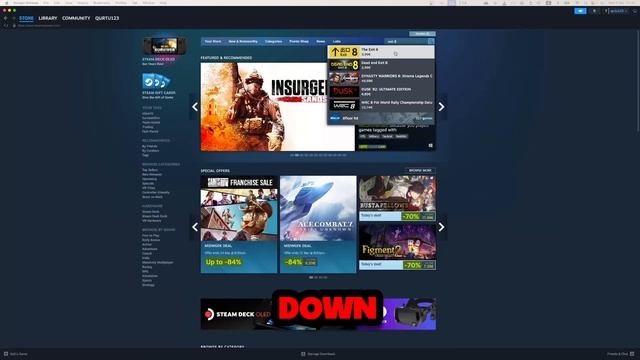Open the Great on Deck sidebar link

click(x=152, y=197)
